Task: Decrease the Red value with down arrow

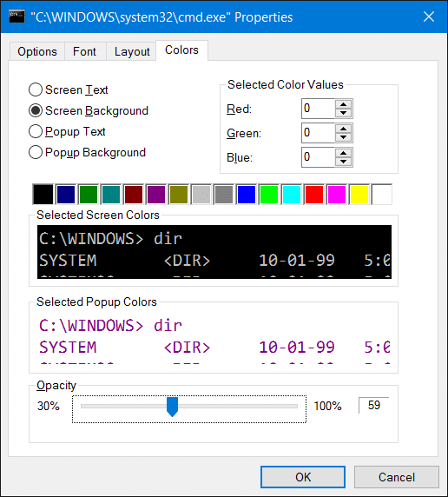Action: coord(344,113)
